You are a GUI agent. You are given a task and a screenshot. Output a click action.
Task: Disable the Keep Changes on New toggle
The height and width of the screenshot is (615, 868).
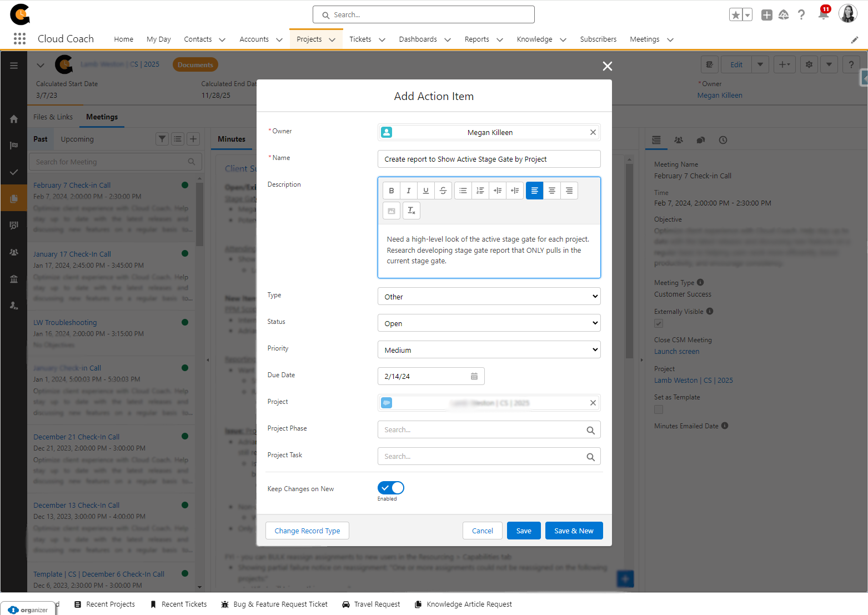390,487
